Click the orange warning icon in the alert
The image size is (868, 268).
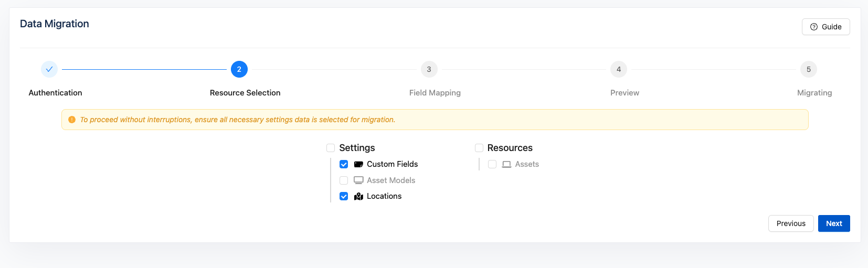(72, 120)
